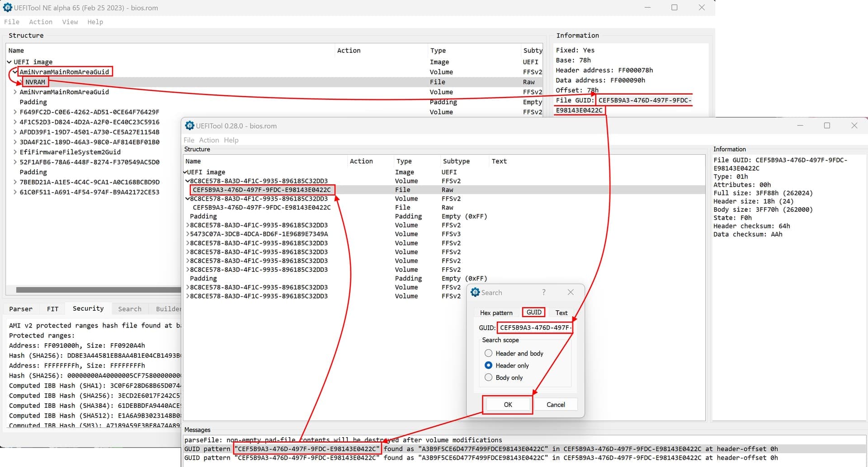Choose Body only search scope
Viewport: 868px width, 467px height.
pos(488,378)
